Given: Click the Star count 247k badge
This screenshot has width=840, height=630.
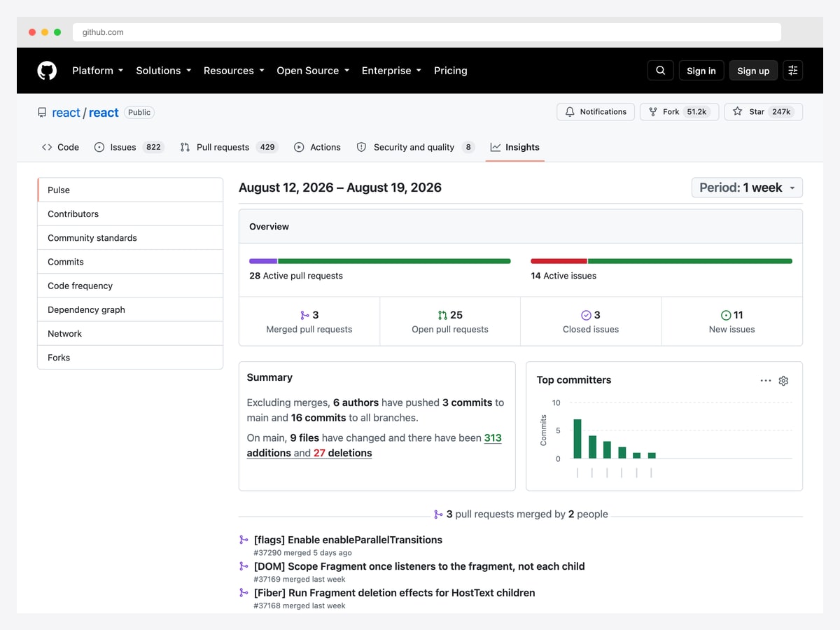Looking at the screenshot, I should pyautogui.click(x=781, y=112).
